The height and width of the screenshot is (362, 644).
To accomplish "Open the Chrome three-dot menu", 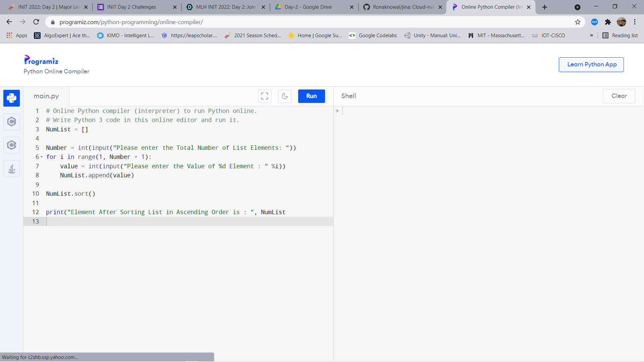I will 635,22.
